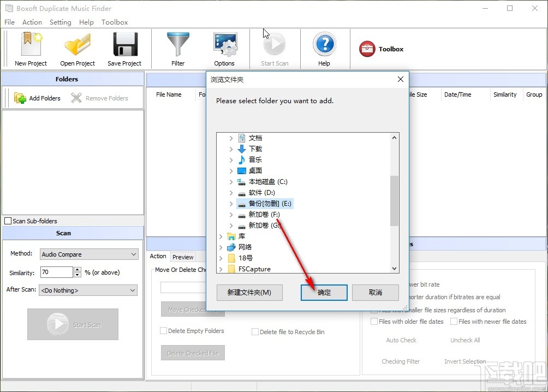Close the 浏览文件夹 dialog
Screen dimensions: 548x392
tap(401, 79)
